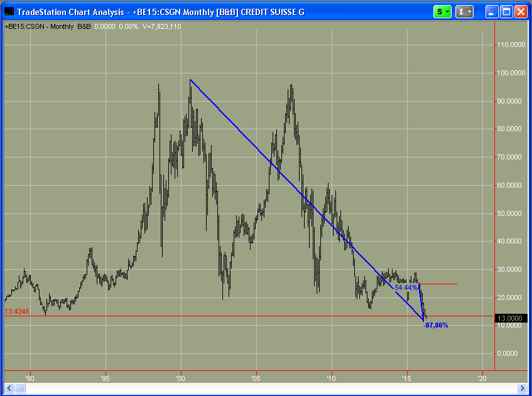Click the '15 date axis label
532x396 pixels.
click(x=407, y=378)
